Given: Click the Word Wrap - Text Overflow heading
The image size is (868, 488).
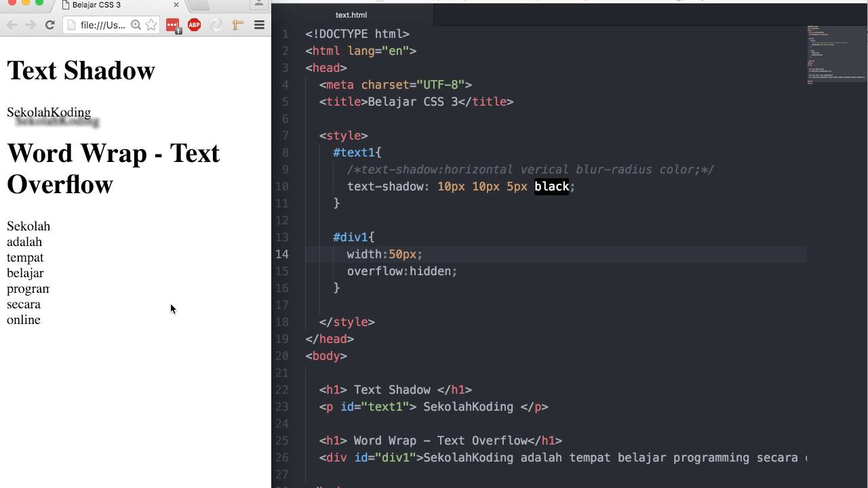Looking at the screenshot, I should point(113,169).
